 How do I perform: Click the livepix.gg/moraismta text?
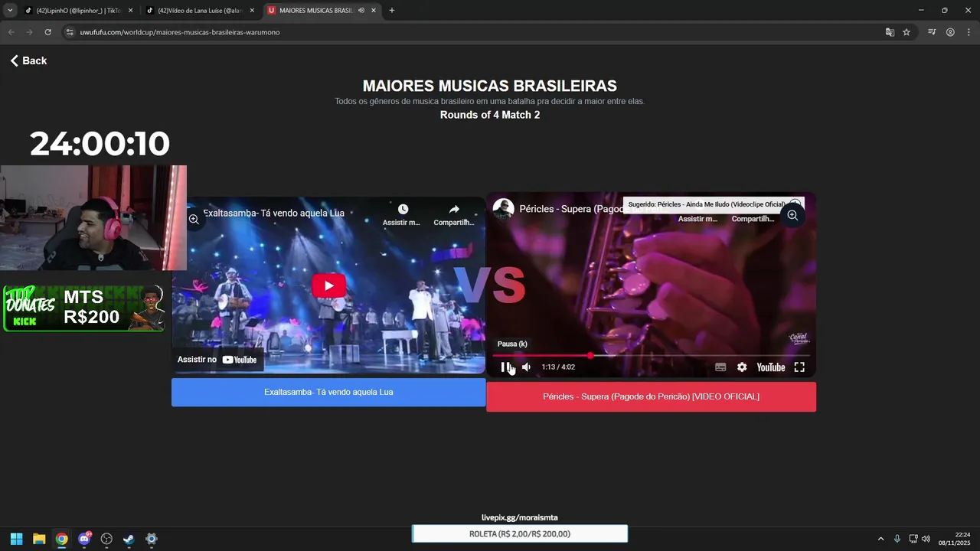point(520,518)
